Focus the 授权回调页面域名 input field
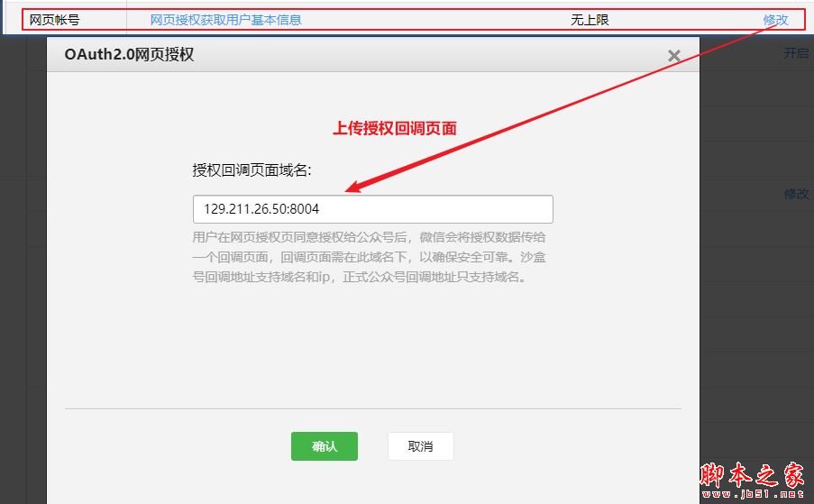The width and height of the screenshot is (814, 504). pyautogui.click(x=372, y=209)
